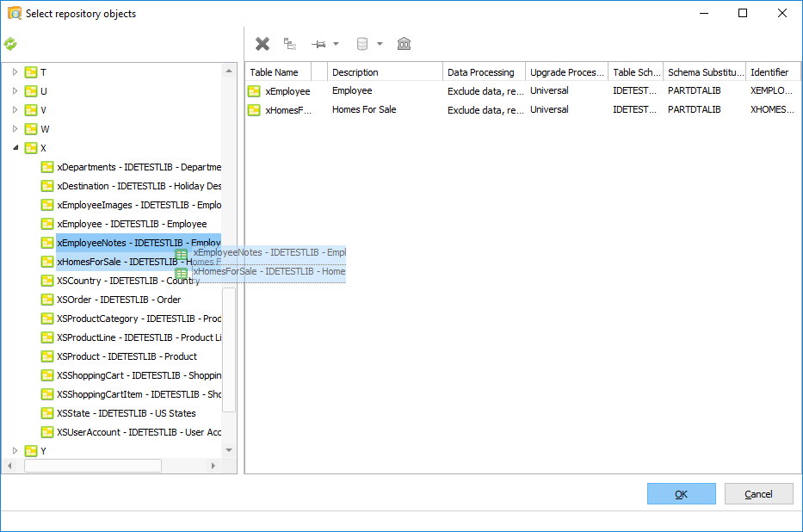Click the bank building toolbar icon
The image size is (803, 532).
coord(404,44)
